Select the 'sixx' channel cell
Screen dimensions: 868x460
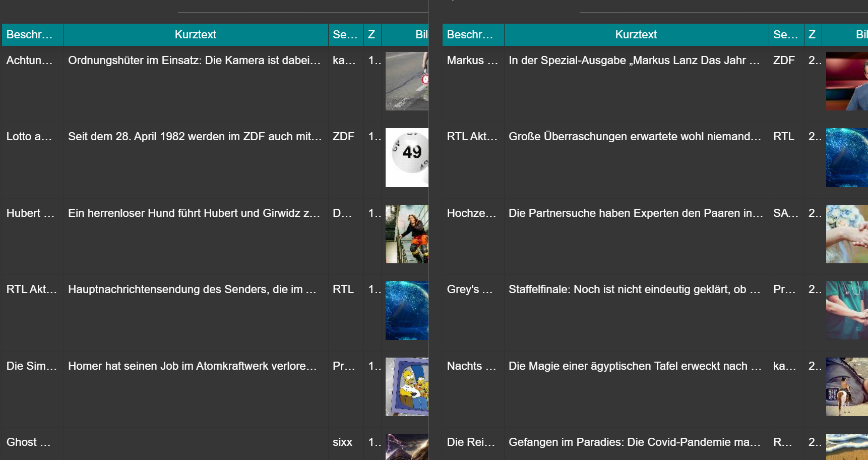point(346,444)
